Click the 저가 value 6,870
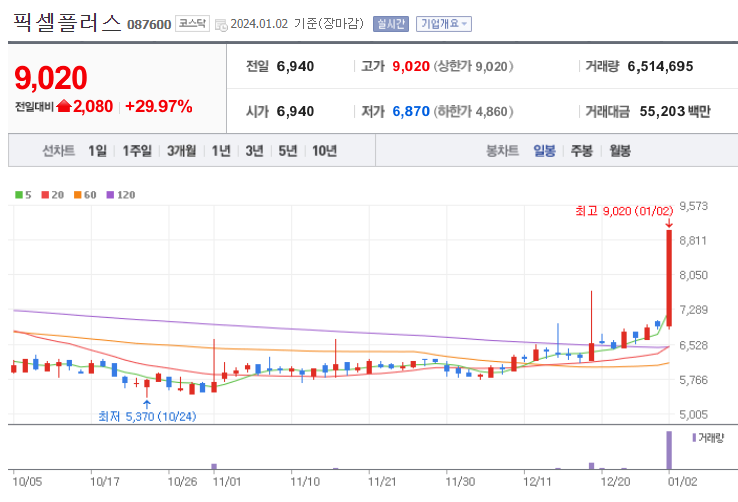 pyautogui.click(x=411, y=112)
